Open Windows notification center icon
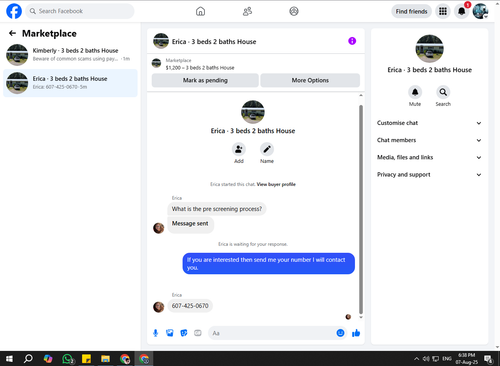The width and height of the screenshot is (500, 366). [x=488, y=359]
